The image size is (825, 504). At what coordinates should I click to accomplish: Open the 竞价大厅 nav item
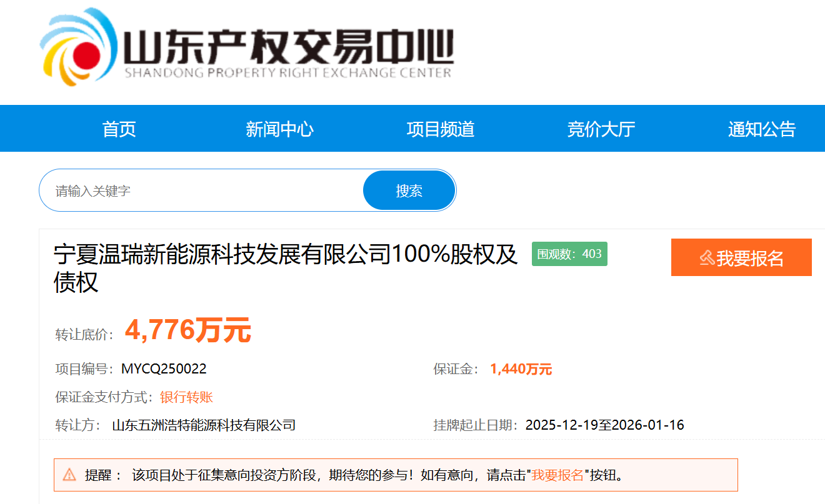coord(601,129)
